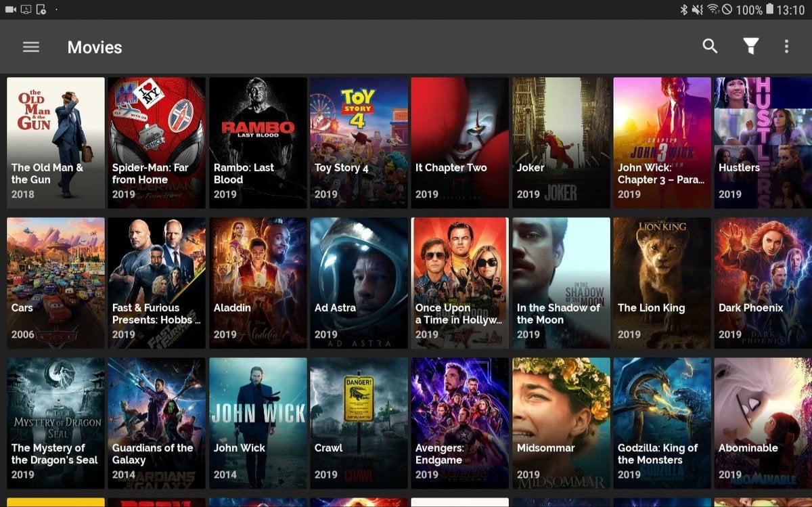Open the Midsommar movie tile
Screen dimensions: 812x507
[561, 423]
